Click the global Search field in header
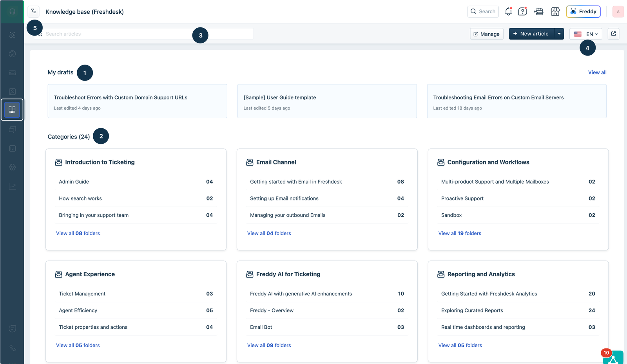Screen dimensions: 627x364 click(x=483, y=12)
